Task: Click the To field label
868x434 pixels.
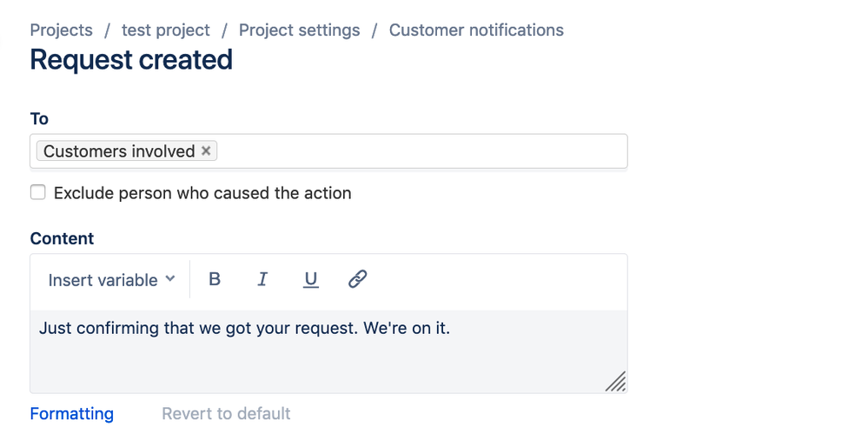Action: pos(39,119)
